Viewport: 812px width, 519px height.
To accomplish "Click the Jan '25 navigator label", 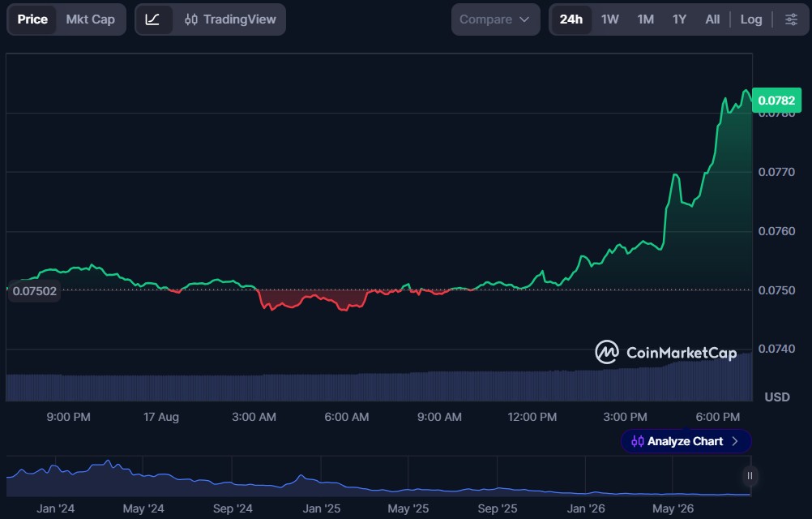I will point(321,508).
